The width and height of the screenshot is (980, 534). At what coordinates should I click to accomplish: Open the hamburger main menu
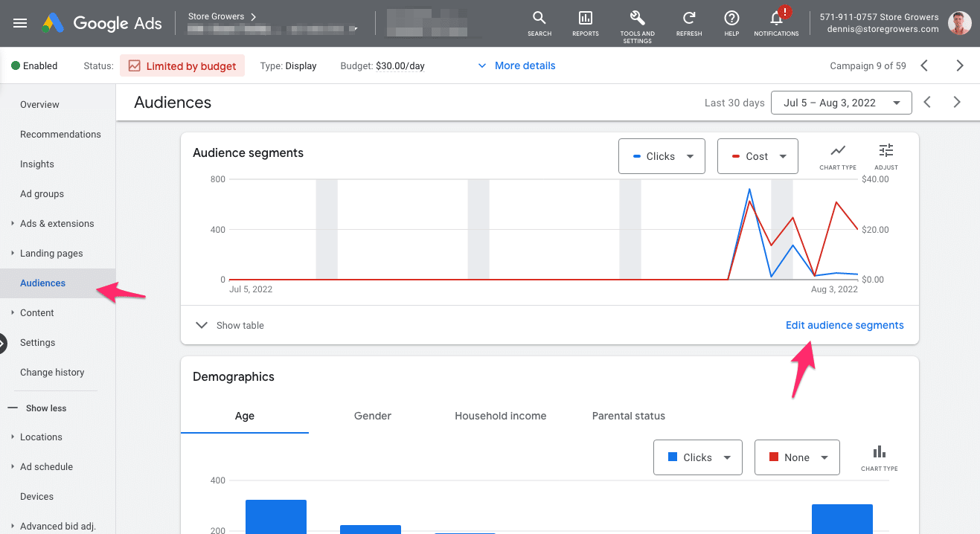[20, 23]
